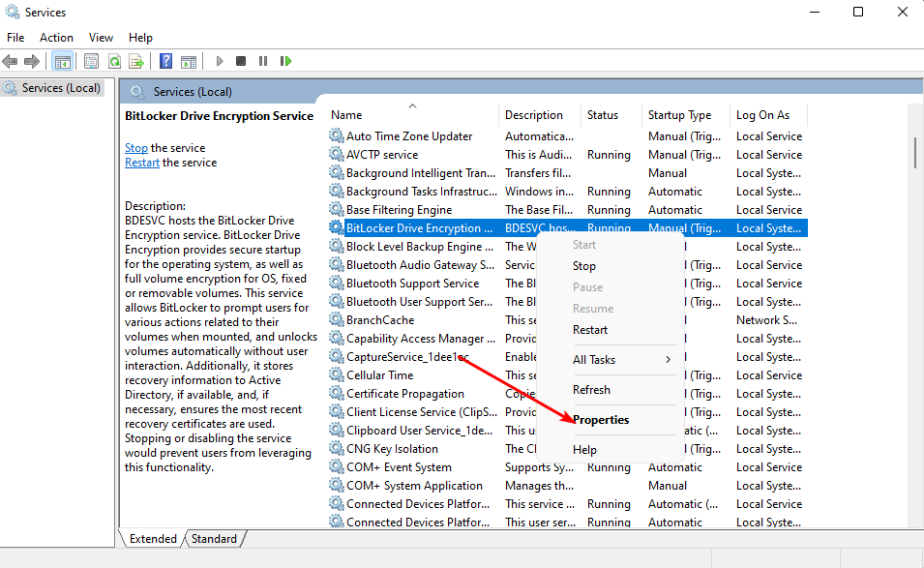This screenshot has width=924, height=568.
Task: Select Background Tasks Infrastruc... service
Action: pos(422,192)
